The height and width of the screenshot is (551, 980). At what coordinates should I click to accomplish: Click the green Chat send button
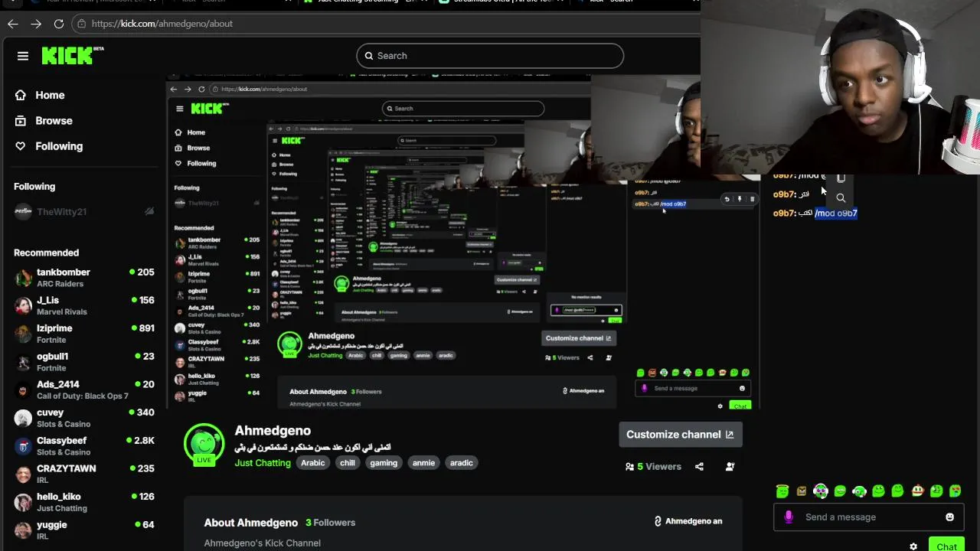tap(946, 545)
